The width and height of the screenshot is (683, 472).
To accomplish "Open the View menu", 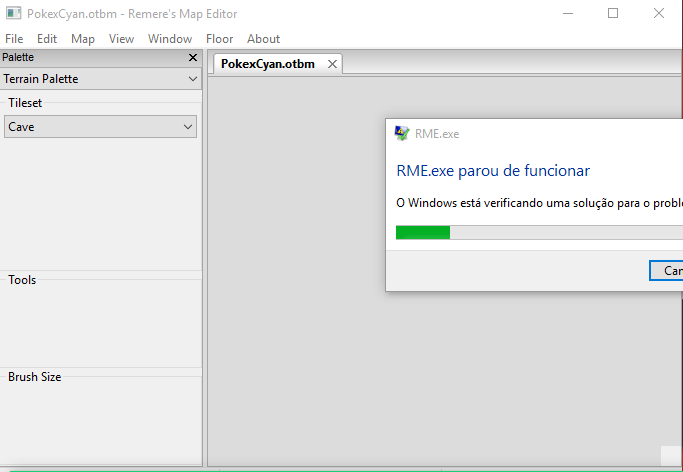I will [121, 39].
